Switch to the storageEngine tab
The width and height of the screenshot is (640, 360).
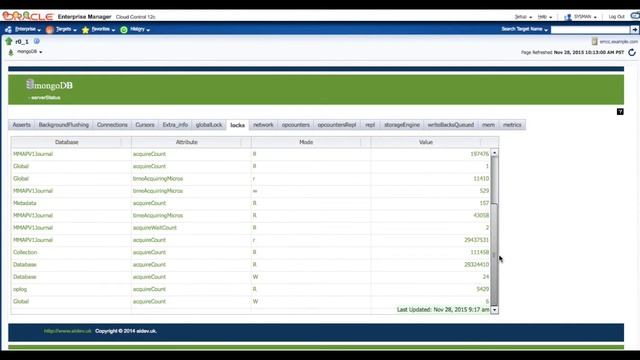402,125
